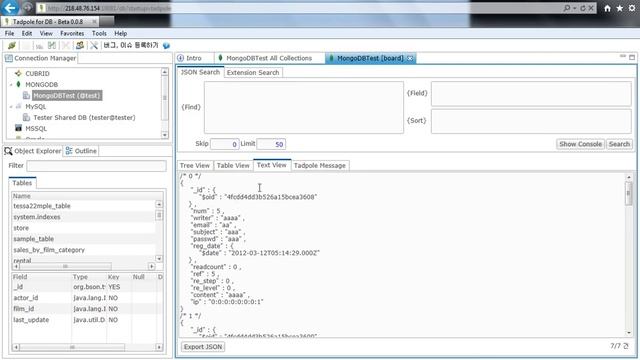
Task: Click the grayed-out delete X toolbar icon
Action: tap(66, 45)
